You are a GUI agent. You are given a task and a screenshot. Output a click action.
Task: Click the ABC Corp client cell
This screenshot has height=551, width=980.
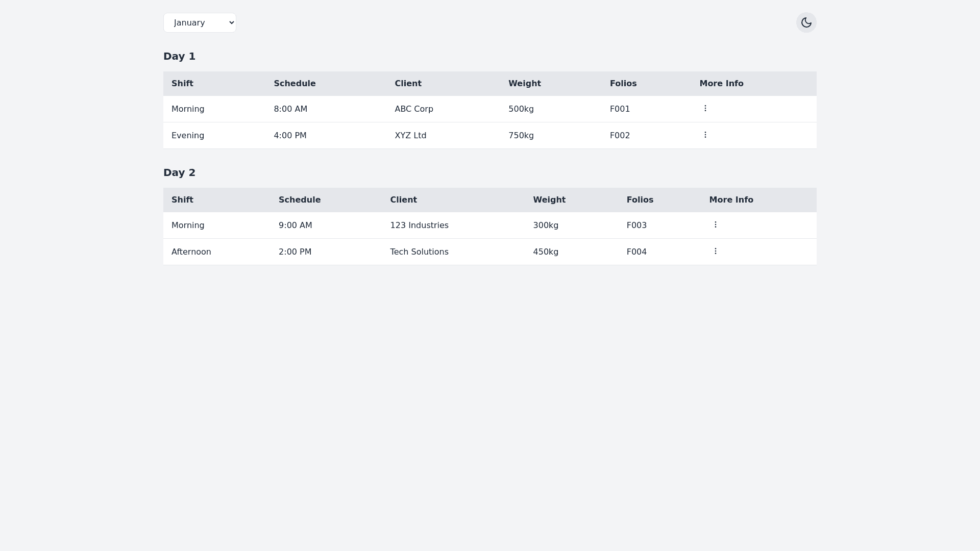(x=413, y=109)
